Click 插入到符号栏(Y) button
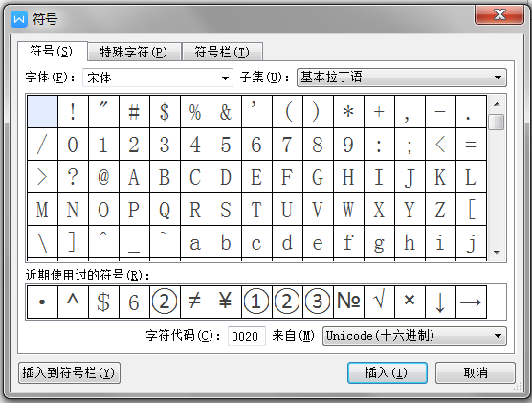 coord(69,372)
